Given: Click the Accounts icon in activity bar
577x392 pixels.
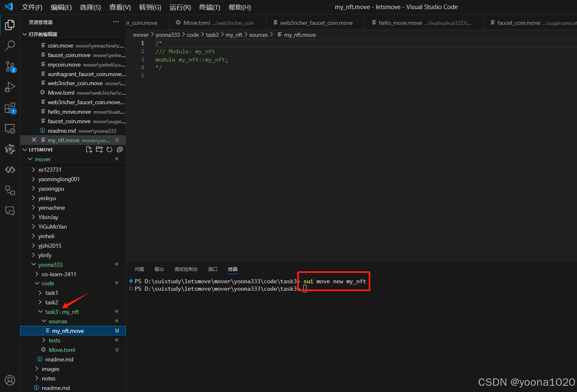Looking at the screenshot, I should [10, 380].
